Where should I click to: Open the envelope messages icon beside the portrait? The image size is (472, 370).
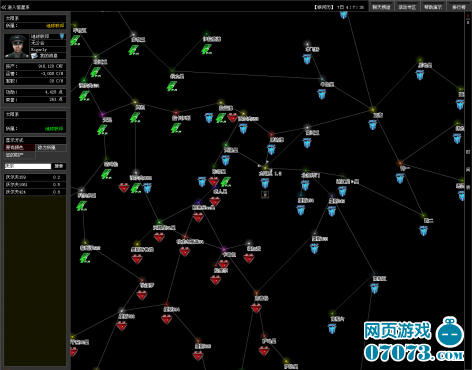[34, 56]
